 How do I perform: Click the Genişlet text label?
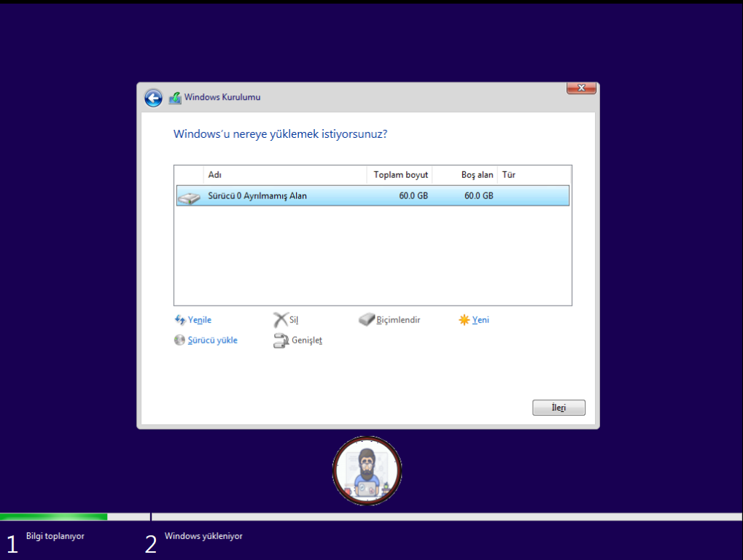[306, 341]
